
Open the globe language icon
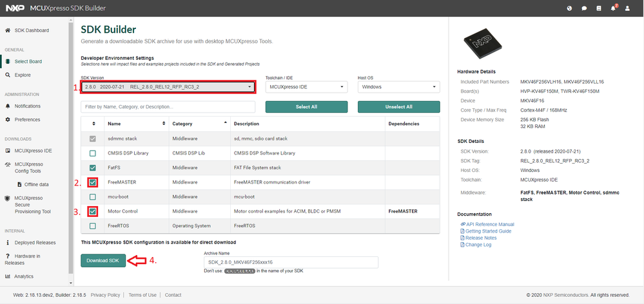click(x=569, y=8)
